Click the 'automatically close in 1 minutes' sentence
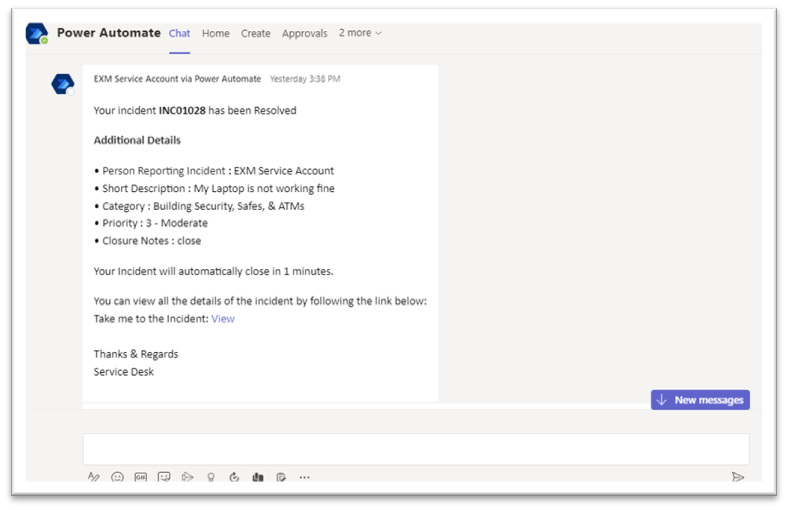 point(214,271)
